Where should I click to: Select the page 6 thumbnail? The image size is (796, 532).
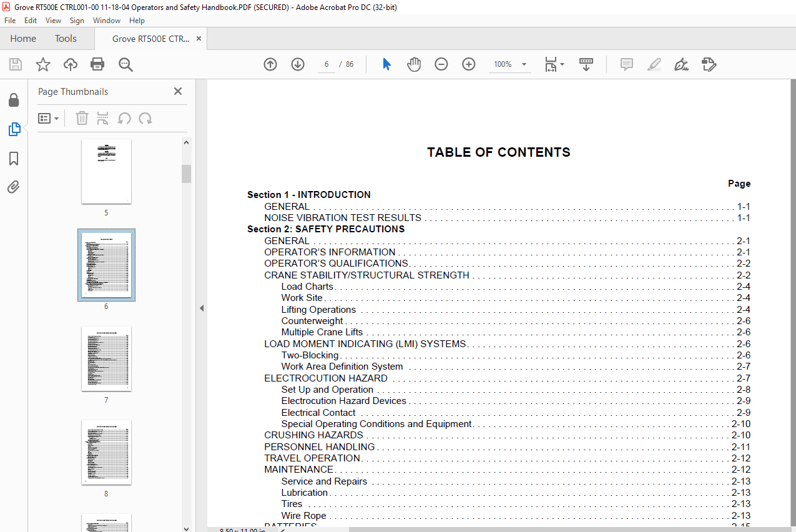106,265
